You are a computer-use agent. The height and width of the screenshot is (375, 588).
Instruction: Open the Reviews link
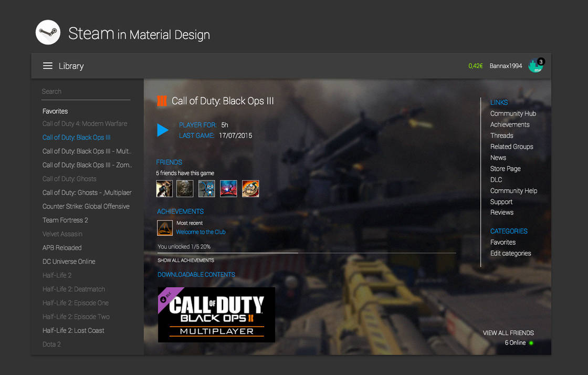(x=502, y=213)
